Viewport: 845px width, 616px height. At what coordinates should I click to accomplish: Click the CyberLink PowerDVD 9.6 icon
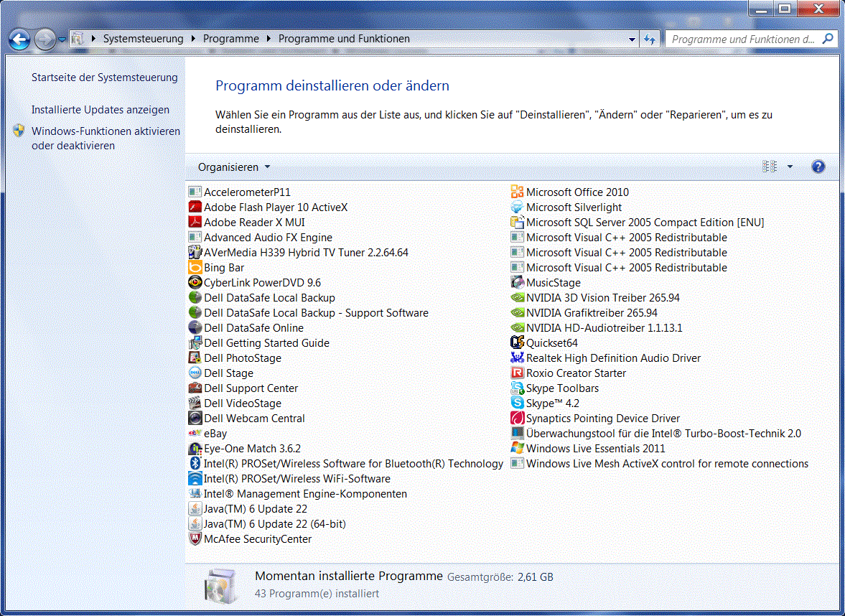tap(195, 282)
